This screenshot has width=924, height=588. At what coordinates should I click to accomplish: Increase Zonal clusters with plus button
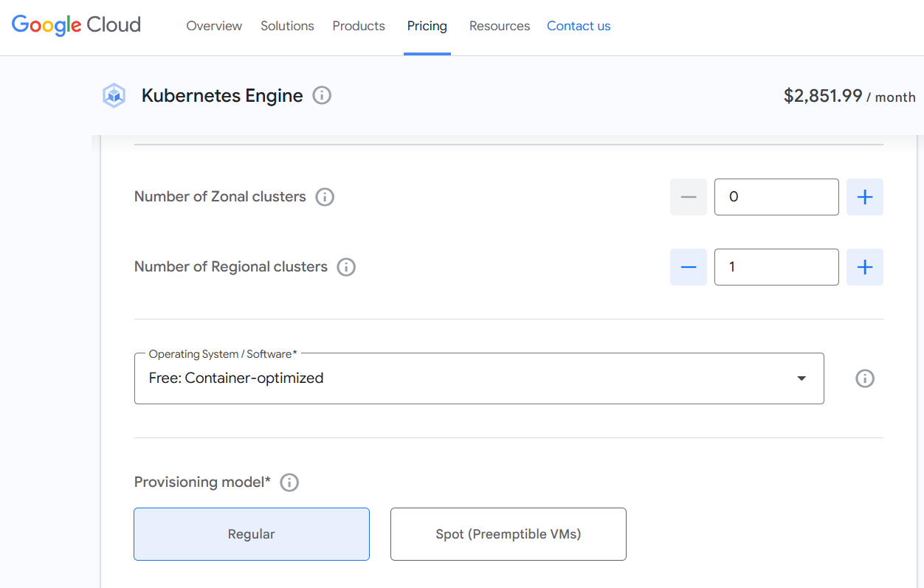pyautogui.click(x=864, y=197)
